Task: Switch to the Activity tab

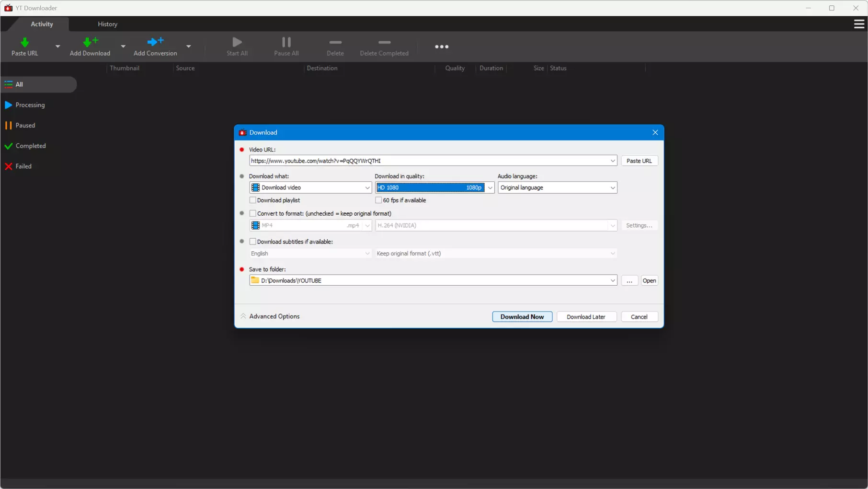Action: [x=42, y=24]
